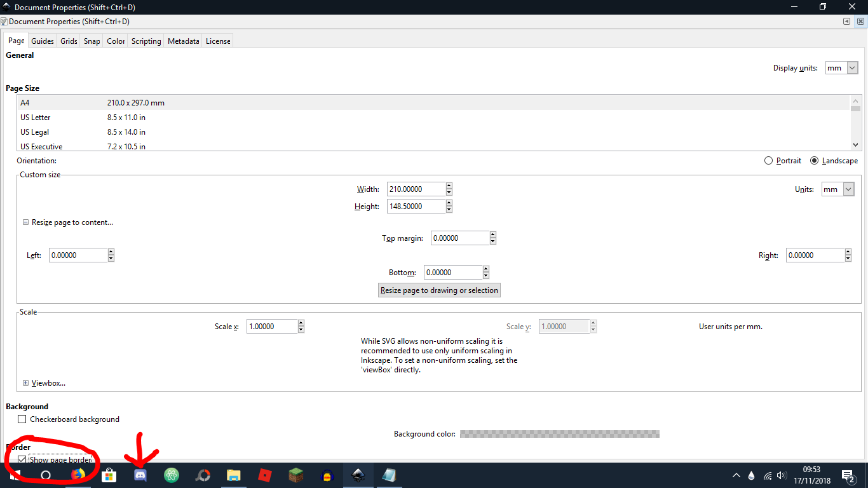This screenshot has height=488, width=868.
Task: Open the Grids tab
Action: coord(68,40)
